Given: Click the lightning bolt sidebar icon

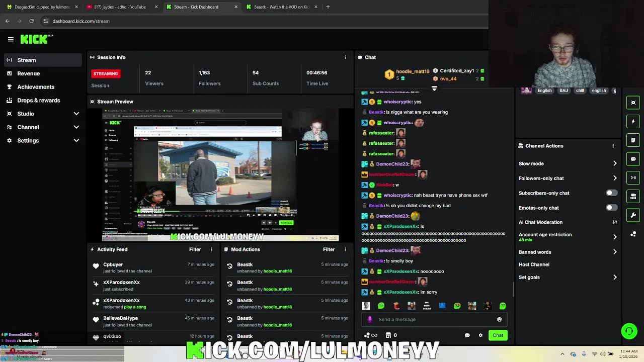Looking at the screenshot, I should (633, 121).
